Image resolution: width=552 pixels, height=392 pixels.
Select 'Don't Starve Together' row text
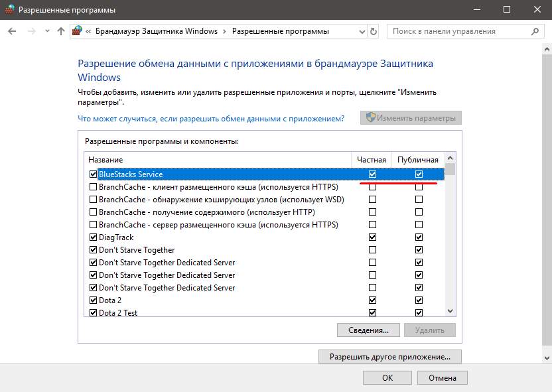(137, 250)
